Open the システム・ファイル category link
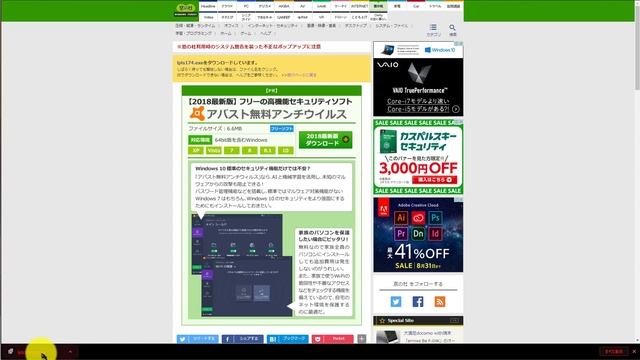Image resolution: width=640 pixels, height=360 pixels. [392, 25]
